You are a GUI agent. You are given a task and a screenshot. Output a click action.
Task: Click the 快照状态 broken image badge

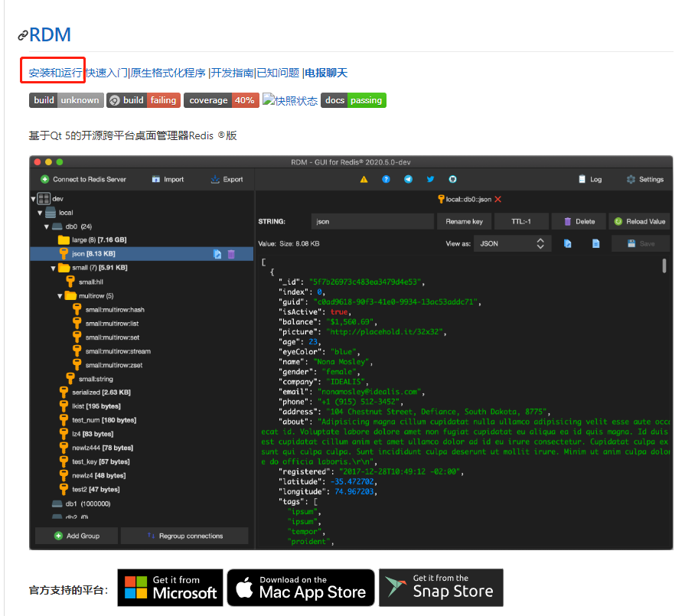(x=289, y=100)
